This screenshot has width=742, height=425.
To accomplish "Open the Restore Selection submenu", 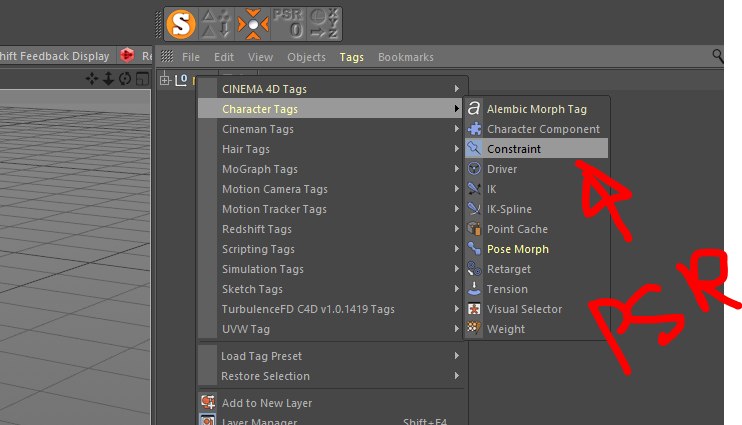I will (x=332, y=376).
